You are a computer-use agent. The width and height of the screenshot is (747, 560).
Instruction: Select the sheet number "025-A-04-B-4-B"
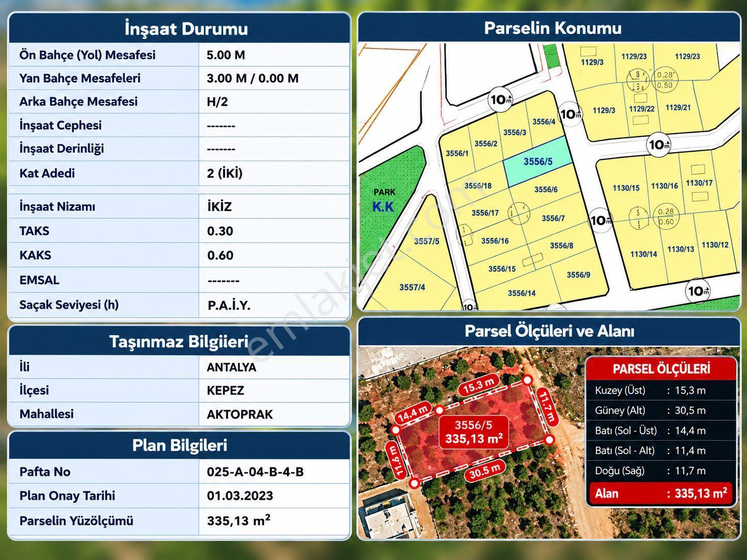tap(255, 472)
